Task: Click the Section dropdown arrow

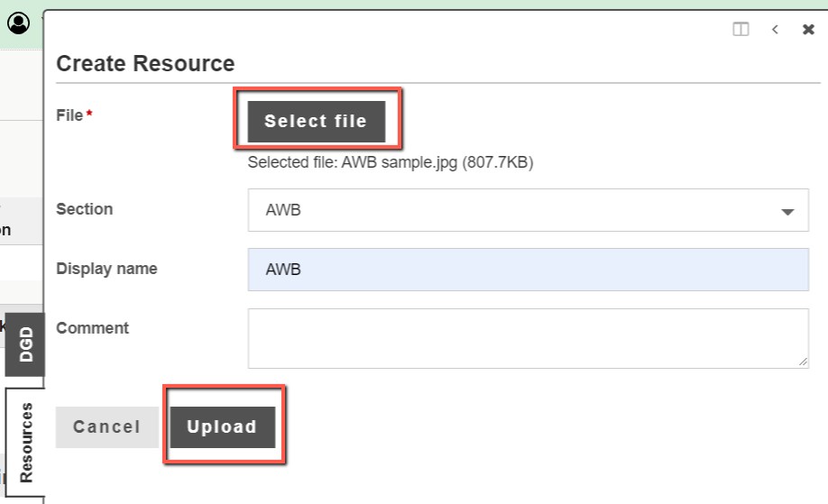Action: point(787,212)
